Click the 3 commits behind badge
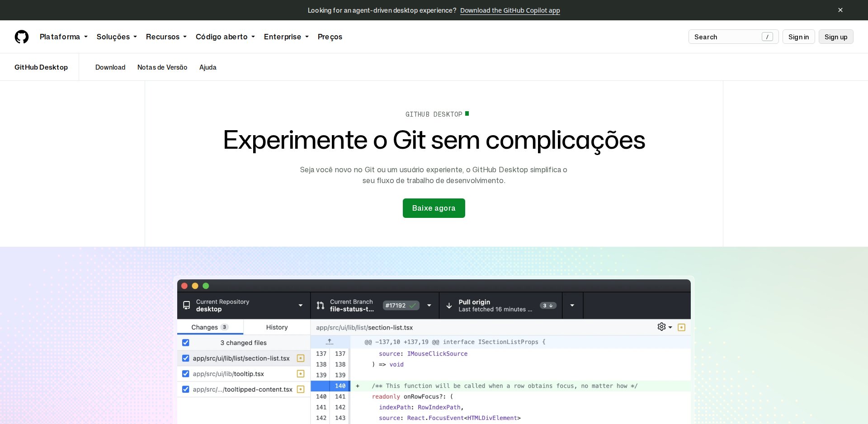This screenshot has height=424, width=868. [547, 306]
